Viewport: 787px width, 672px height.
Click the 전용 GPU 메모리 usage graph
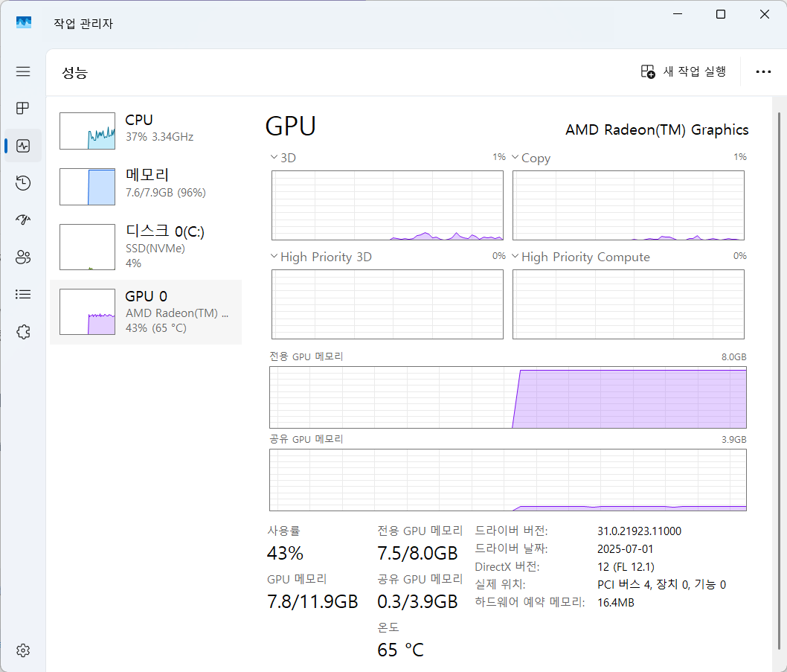508,397
